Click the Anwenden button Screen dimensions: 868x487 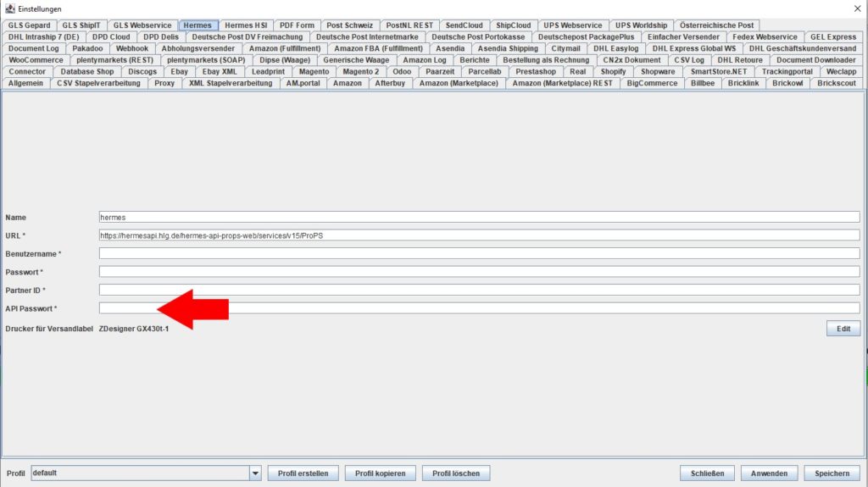(769, 473)
